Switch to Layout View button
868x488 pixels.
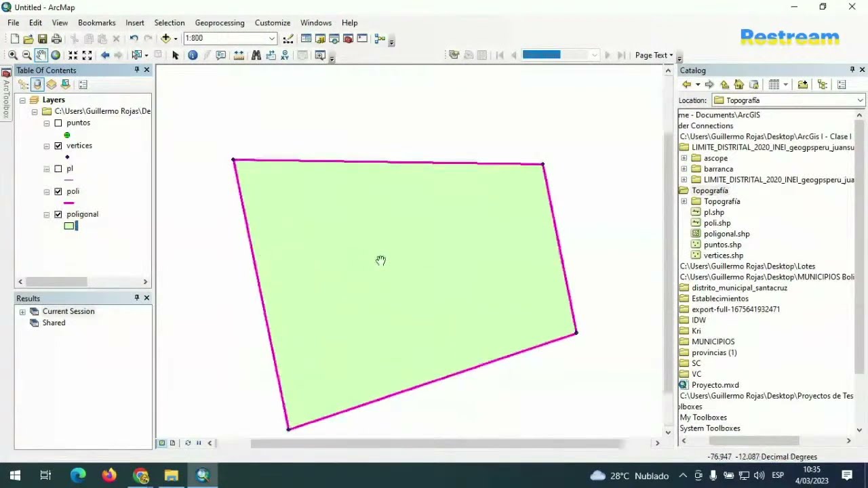[172, 443]
